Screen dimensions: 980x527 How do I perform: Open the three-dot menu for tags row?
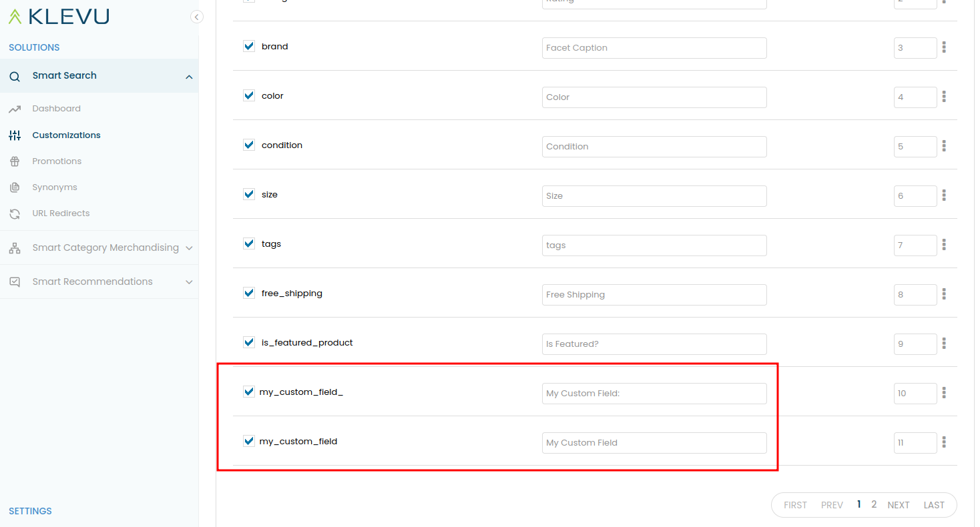[944, 245]
